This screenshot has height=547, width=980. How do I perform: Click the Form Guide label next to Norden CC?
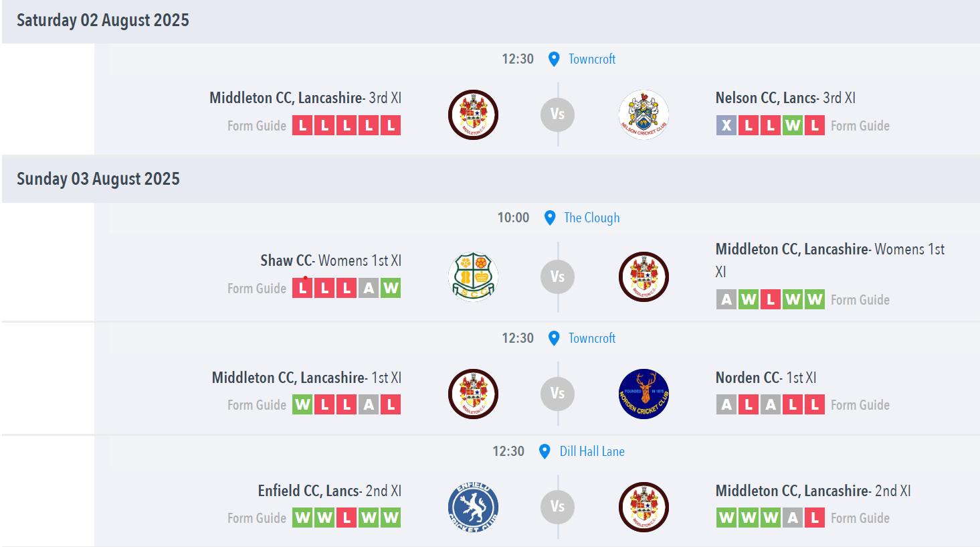(860, 405)
